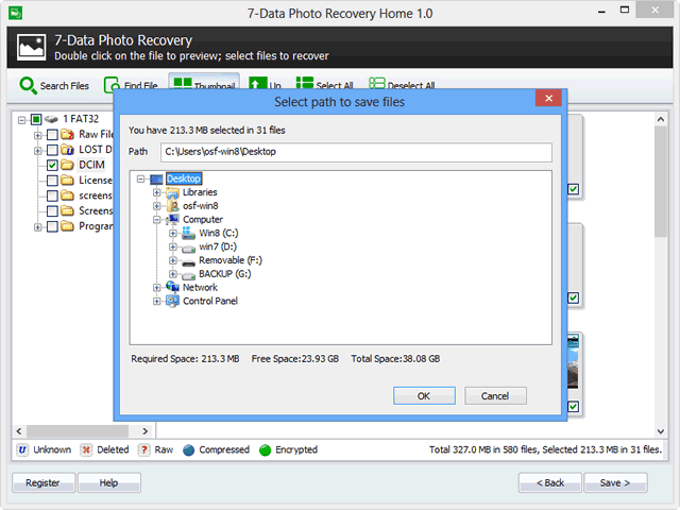680x510 pixels.
Task: Open the landscape photo thumbnail behind the dialog
Action: (573, 362)
